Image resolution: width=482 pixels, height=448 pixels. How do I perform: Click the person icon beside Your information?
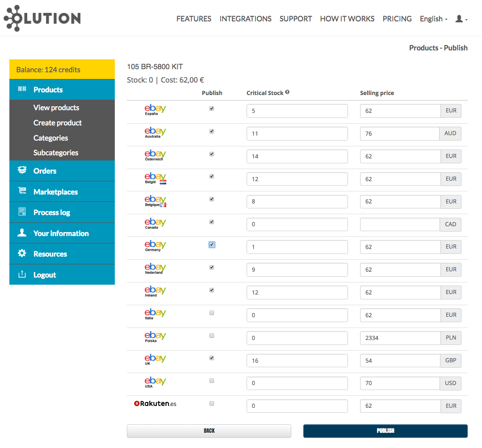[22, 232]
